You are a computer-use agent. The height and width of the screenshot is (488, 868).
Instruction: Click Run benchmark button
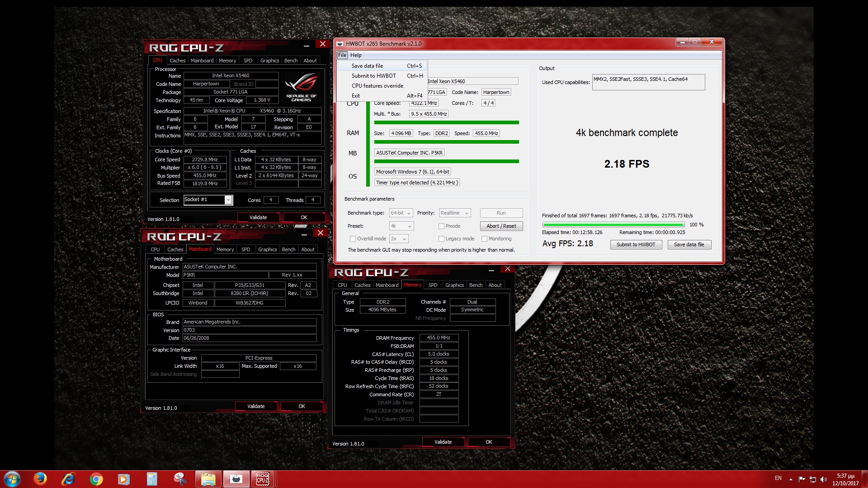click(x=501, y=213)
